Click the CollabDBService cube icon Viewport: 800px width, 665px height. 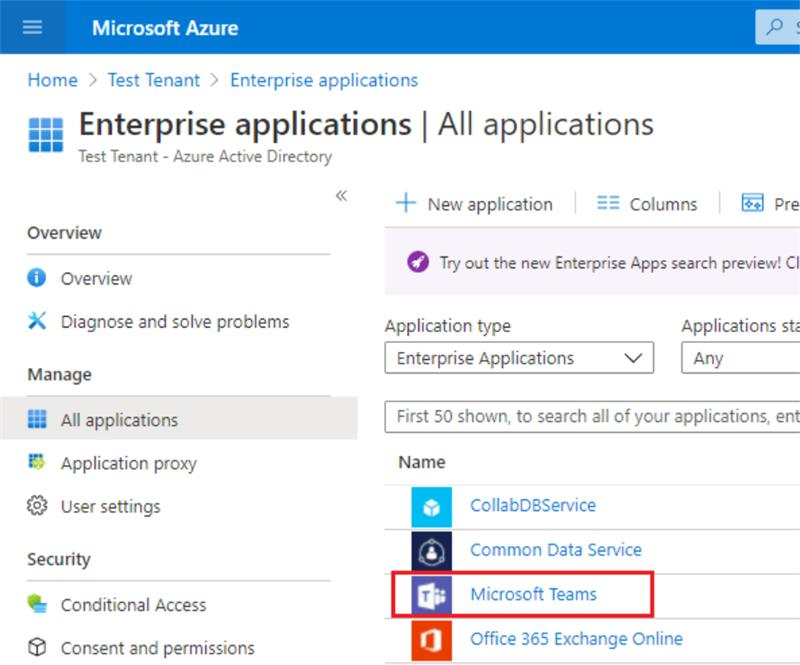coord(432,507)
